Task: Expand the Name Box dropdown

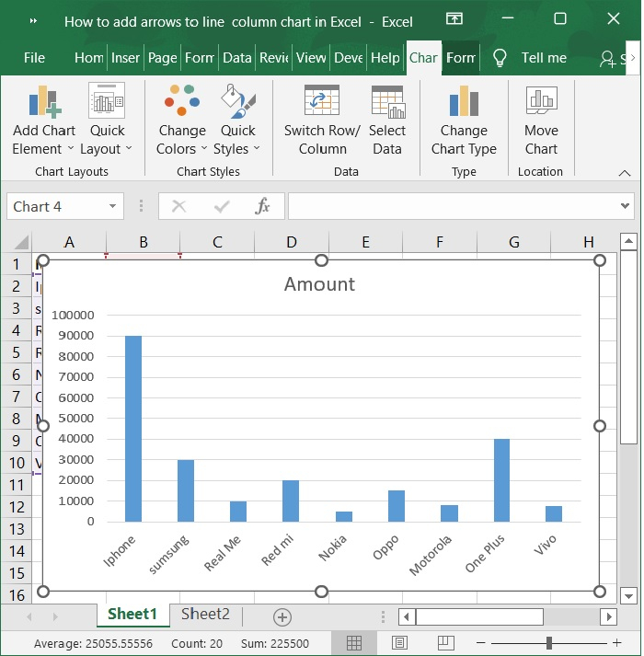Action: click(113, 206)
